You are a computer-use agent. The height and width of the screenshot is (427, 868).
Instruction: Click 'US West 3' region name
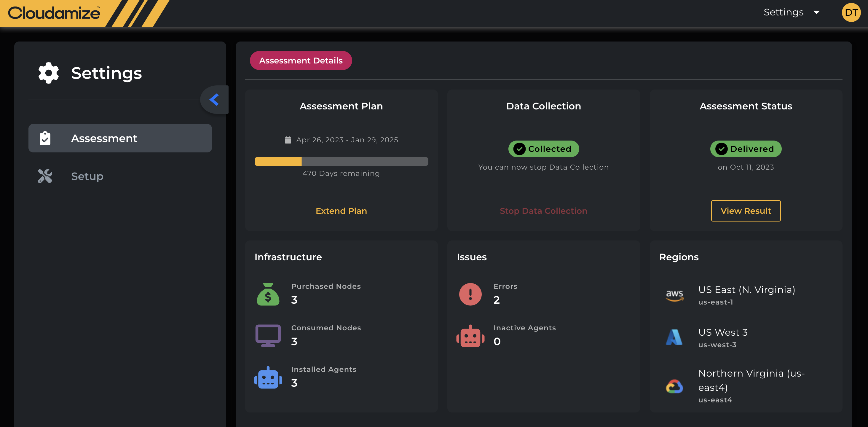[x=723, y=332]
